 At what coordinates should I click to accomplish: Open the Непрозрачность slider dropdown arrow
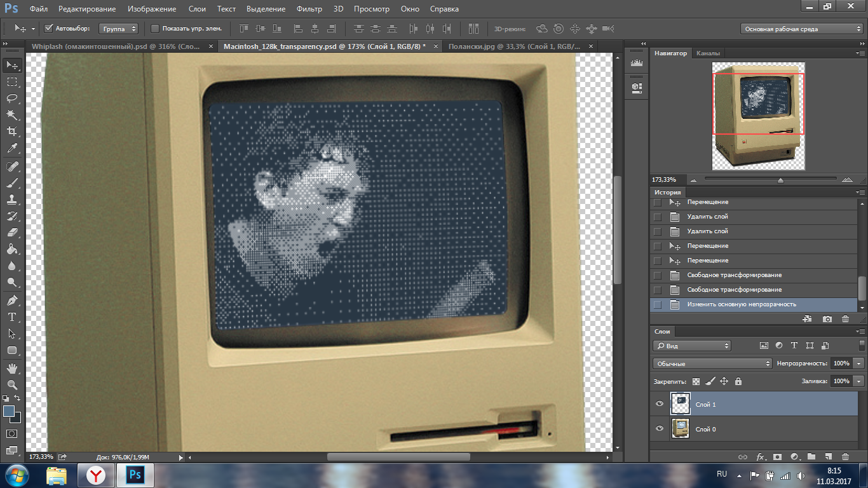point(859,363)
